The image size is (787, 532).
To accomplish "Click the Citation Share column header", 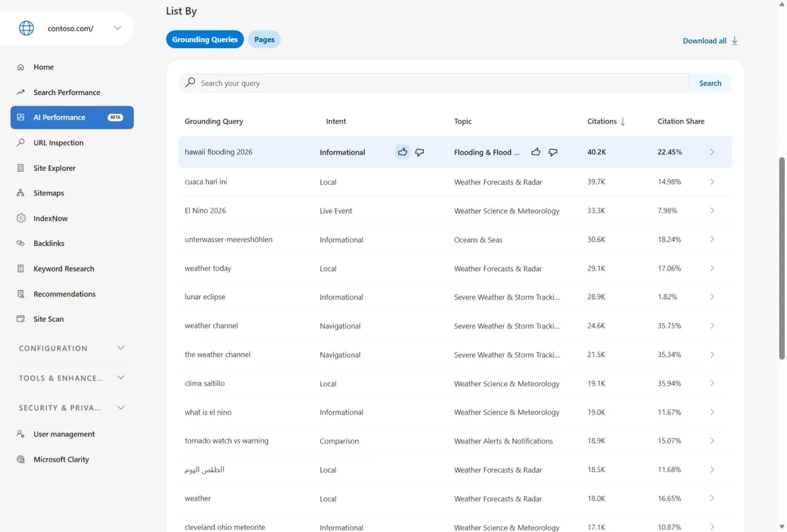I will pos(681,121).
